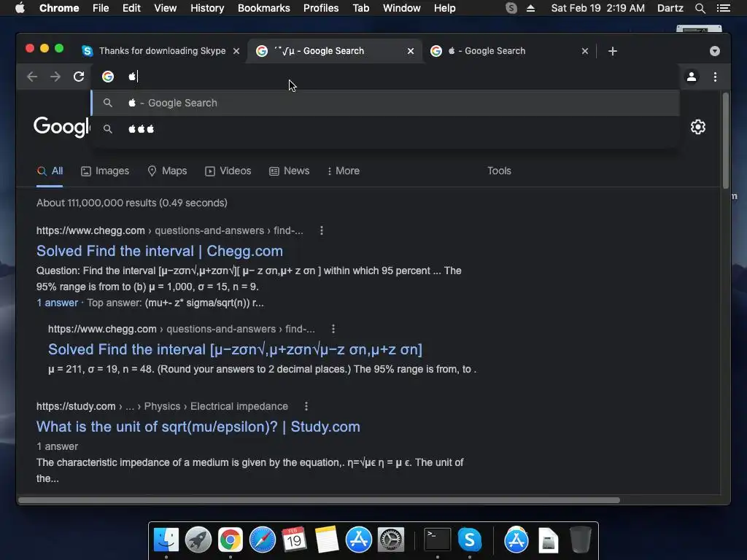
Task: Open Google quick settings gear
Action: 698,127
